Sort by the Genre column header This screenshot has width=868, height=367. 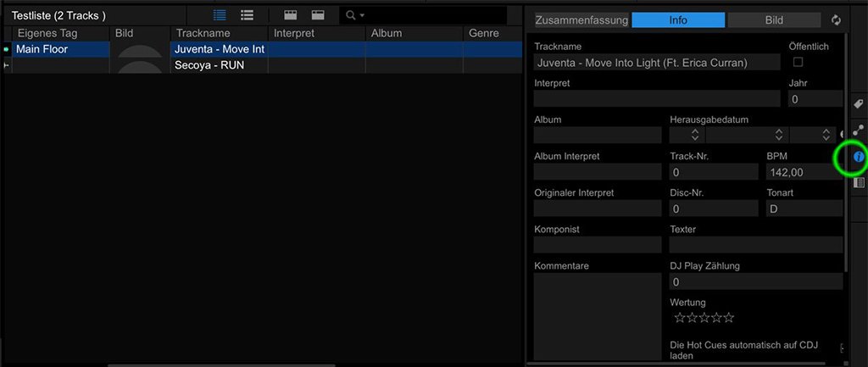483,33
